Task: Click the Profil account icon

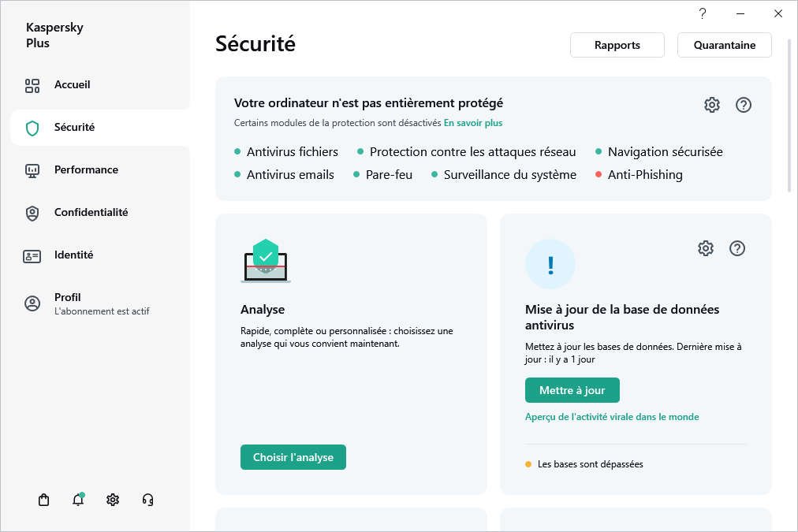Action: [32, 302]
